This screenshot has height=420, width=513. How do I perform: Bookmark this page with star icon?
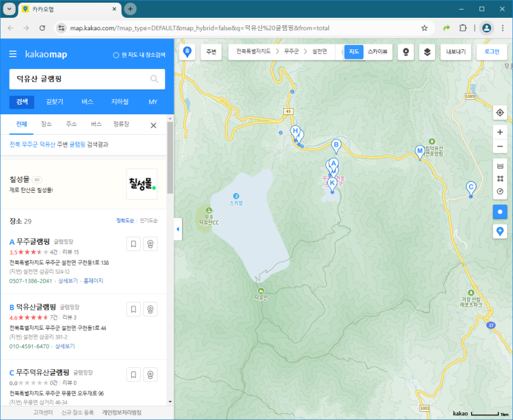coord(424,28)
